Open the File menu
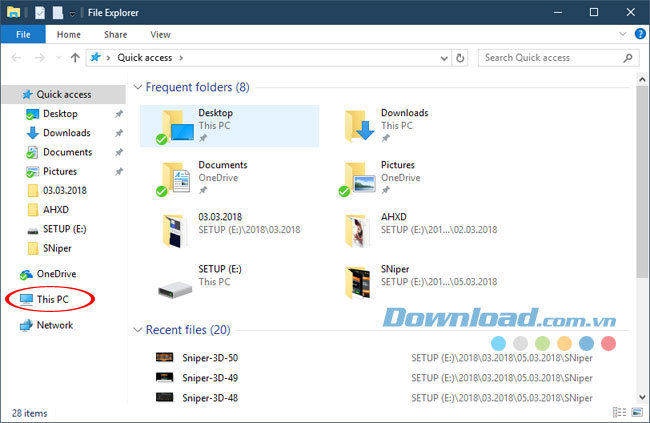 [x=22, y=34]
